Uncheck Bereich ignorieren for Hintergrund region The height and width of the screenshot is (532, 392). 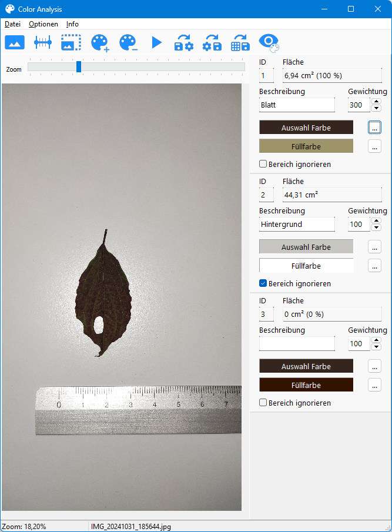[x=263, y=283]
